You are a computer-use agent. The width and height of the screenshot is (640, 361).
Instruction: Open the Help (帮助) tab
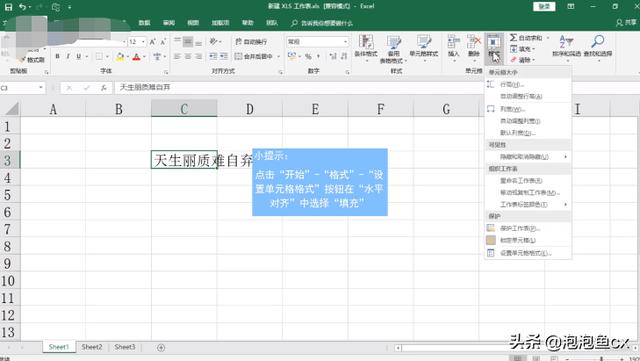[248, 23]
